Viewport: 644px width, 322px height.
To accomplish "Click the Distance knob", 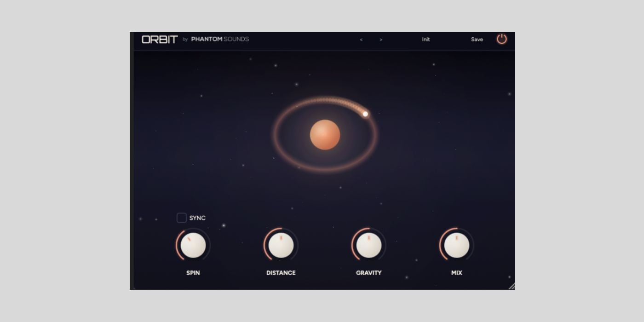I will pyautogui.click(x=281, y=245).
